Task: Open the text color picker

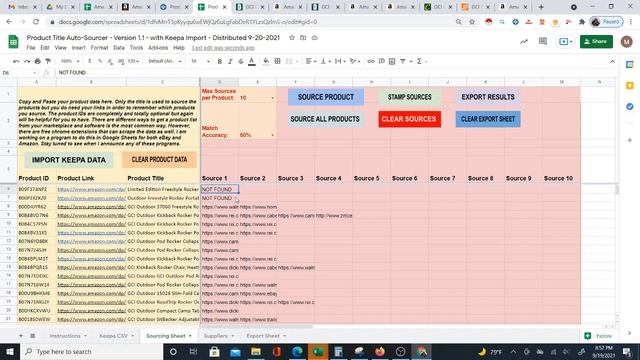Action: click(x=252, y=61)
